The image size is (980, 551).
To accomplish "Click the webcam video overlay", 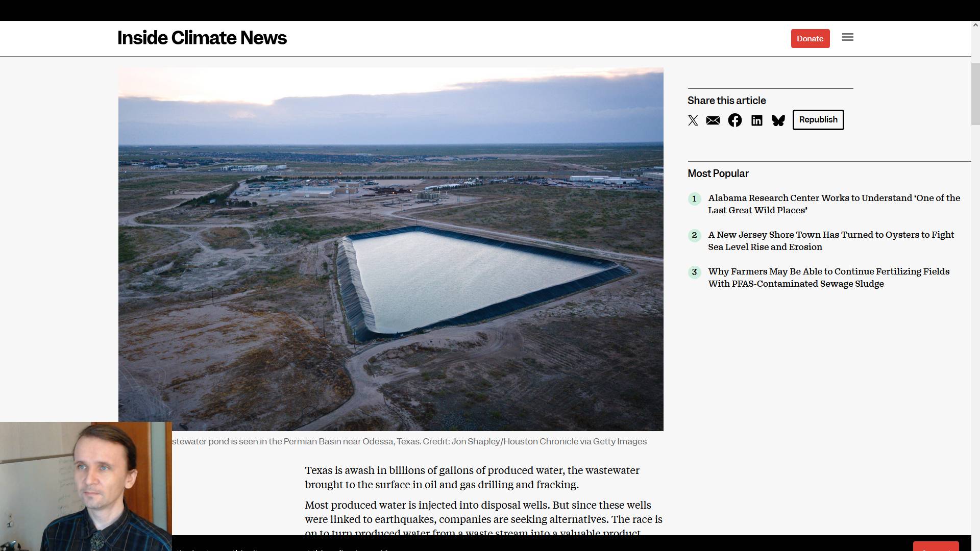I will [86, 486].
